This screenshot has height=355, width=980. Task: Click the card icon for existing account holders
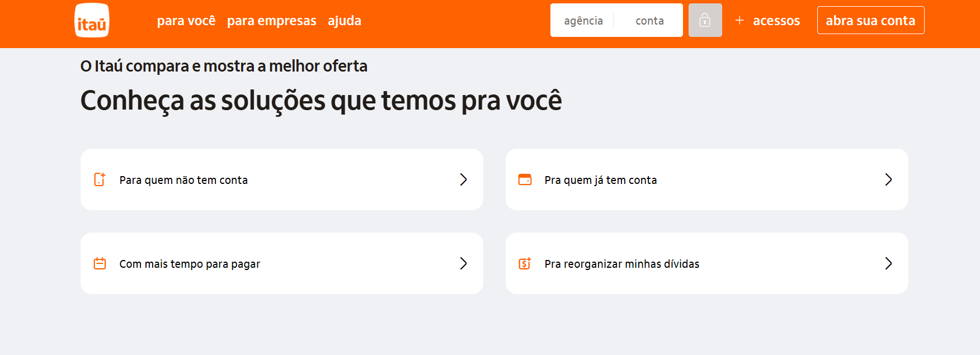point(525,179)
